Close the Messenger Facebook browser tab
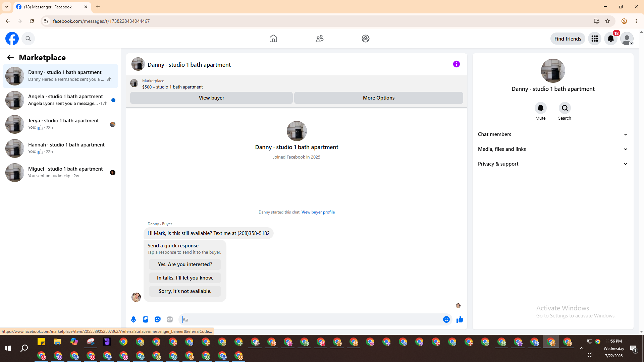Screen dimensions: 644x362 click(x=86, y=7)
